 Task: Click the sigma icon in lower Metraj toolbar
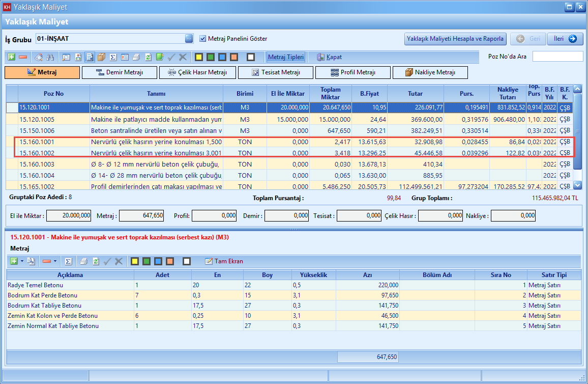(68, 261)
